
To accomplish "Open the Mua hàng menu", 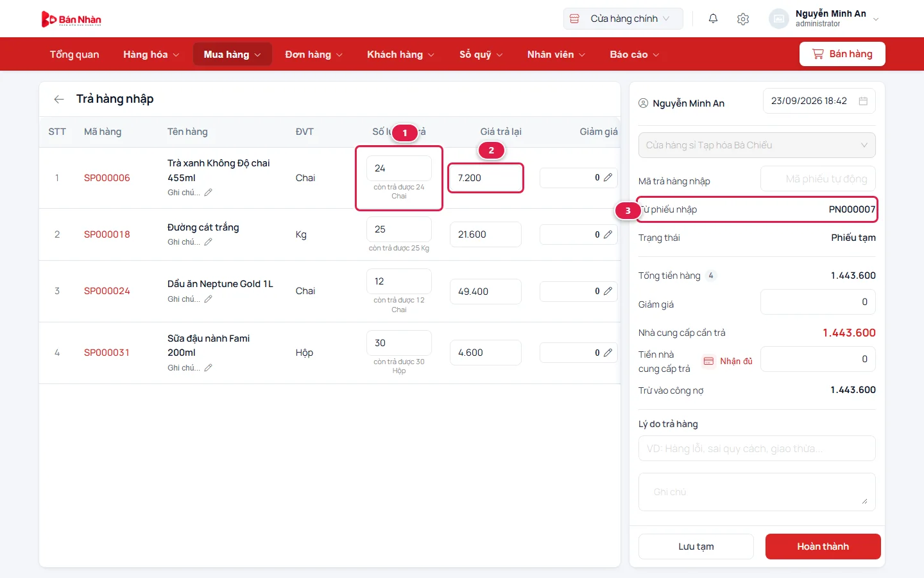I will (x=232, y=55).
